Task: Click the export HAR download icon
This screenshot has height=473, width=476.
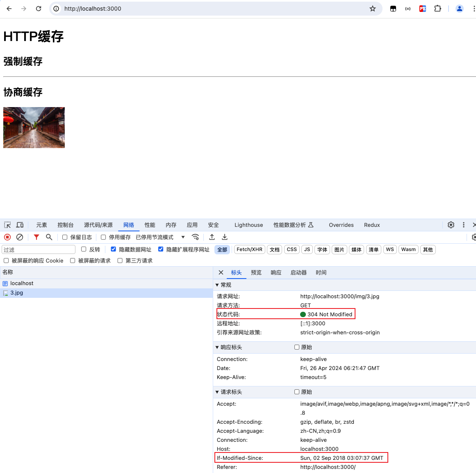Action: coord(225,237)
